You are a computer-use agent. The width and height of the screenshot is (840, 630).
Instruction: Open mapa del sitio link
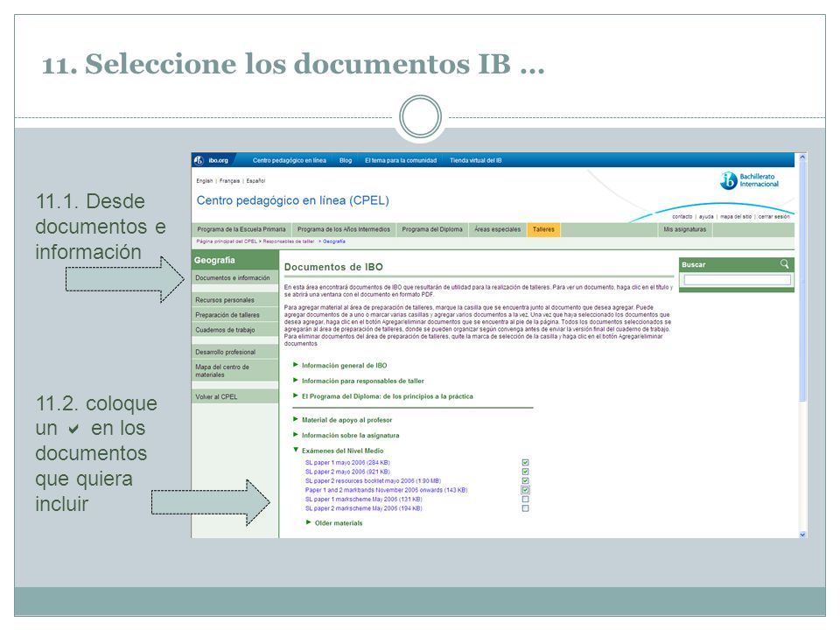click(736, 217)
